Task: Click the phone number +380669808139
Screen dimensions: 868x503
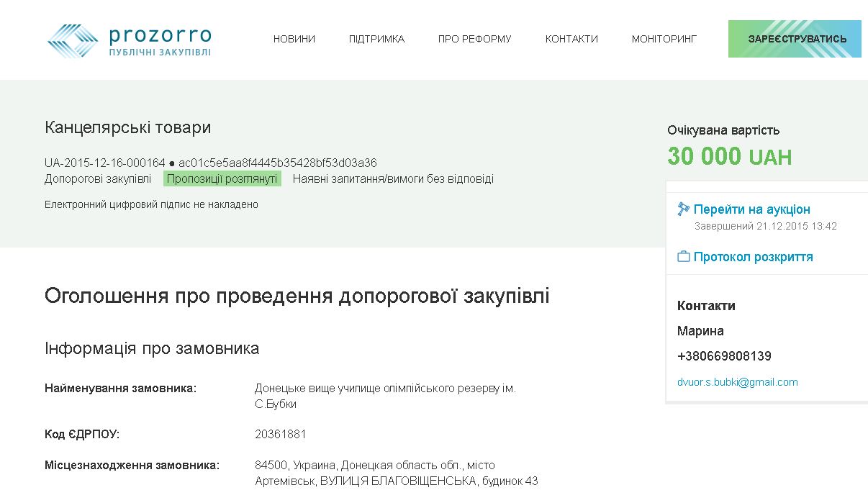Action: 724,356
